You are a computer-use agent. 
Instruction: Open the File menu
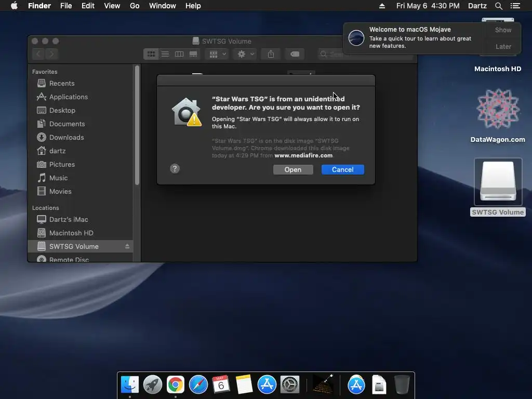pos(66,6)
